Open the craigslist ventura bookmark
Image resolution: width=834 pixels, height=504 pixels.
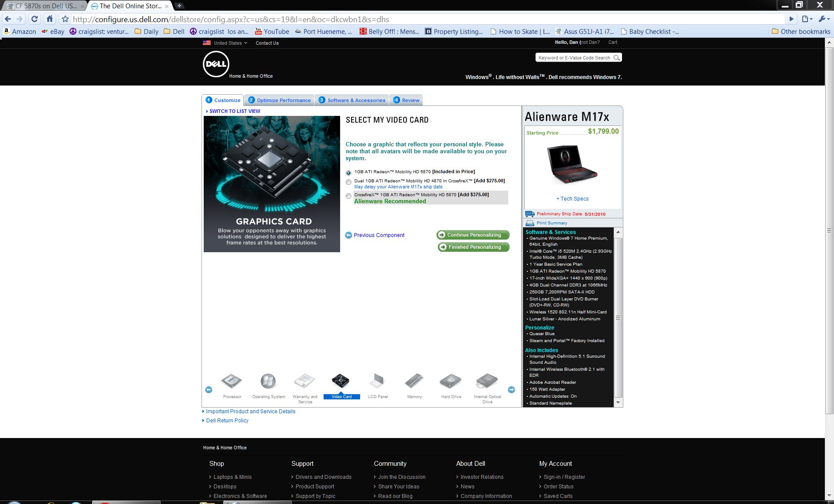pyautogui.click(x=99, y=31)
